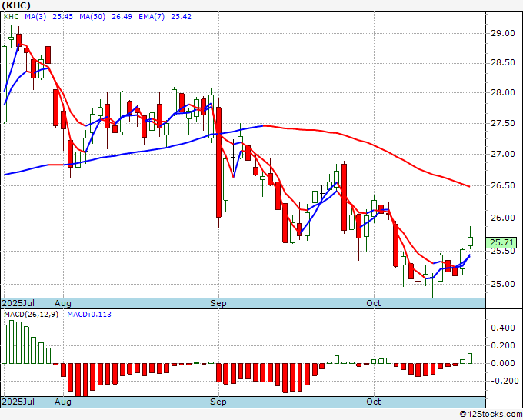Click the Sep label on price chart axis

[218, 303]
